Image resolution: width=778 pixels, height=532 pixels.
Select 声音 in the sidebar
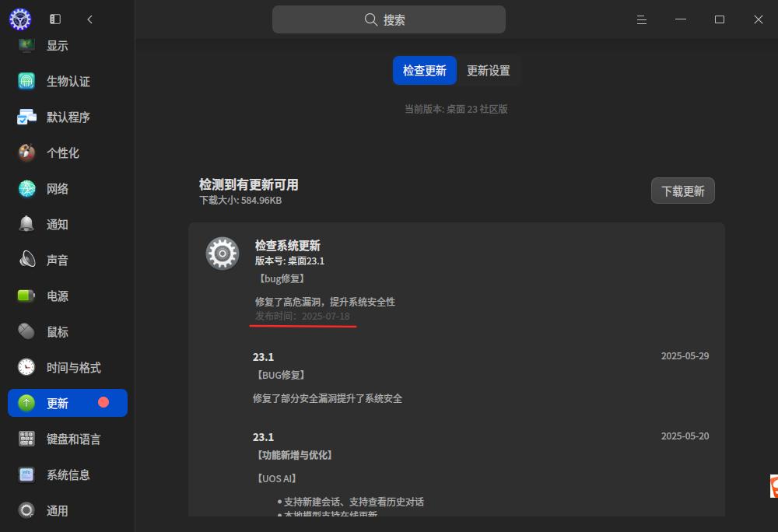click(68, 260)
